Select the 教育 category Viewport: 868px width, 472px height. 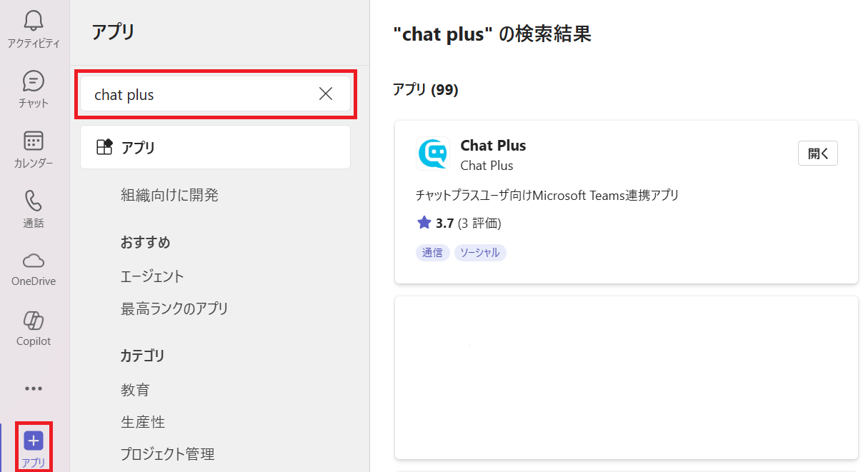pyautogui.click(x=135, y=390)
